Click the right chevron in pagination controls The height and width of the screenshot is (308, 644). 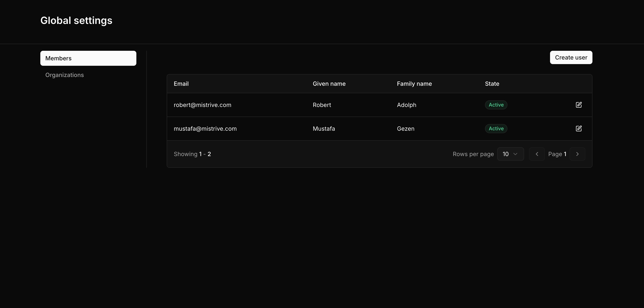pos(577,154)
